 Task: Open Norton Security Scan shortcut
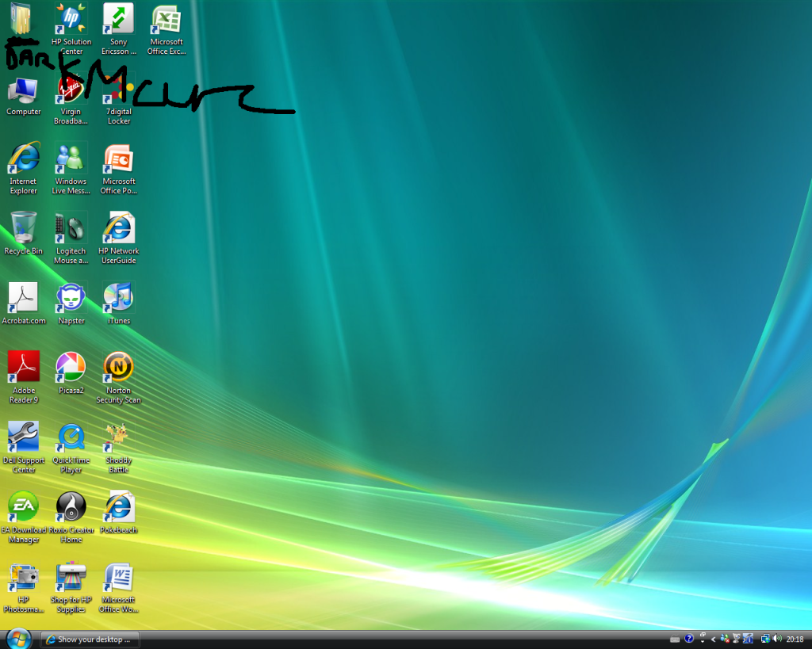(119, 377)
